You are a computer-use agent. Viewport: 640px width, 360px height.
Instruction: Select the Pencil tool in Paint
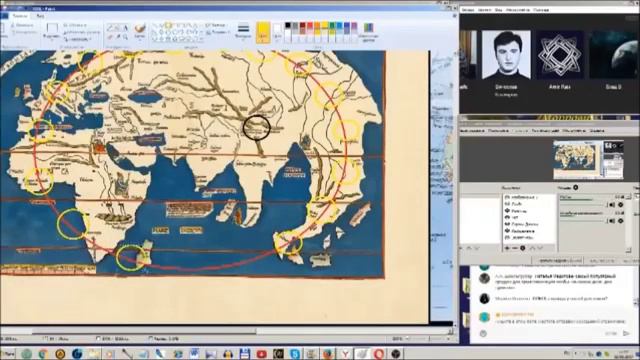110,28
